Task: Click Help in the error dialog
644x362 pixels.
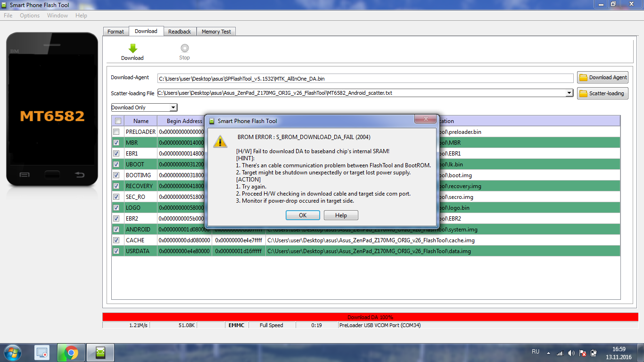Action: coord(341,215)
